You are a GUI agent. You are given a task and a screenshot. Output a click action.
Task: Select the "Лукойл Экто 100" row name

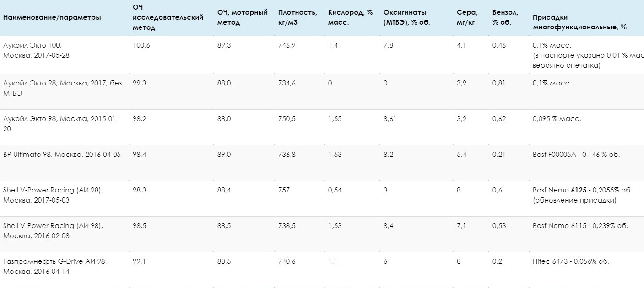[x=36, y=50]
